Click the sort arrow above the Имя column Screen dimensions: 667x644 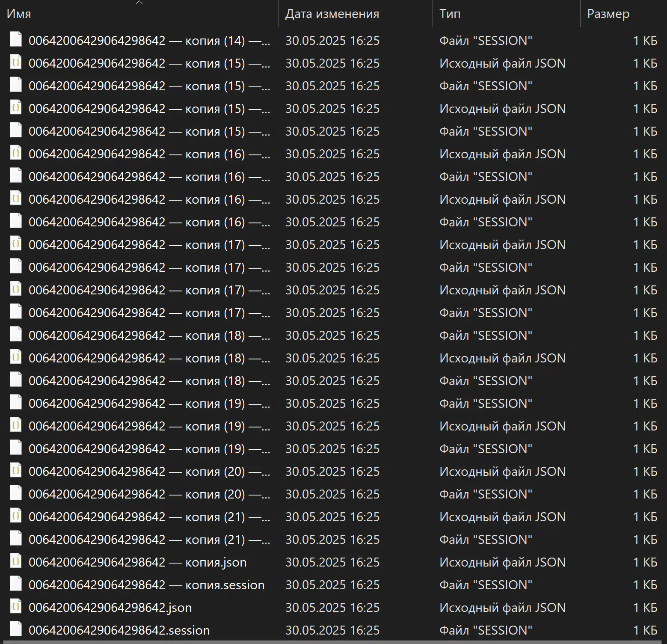click(139, 3)
